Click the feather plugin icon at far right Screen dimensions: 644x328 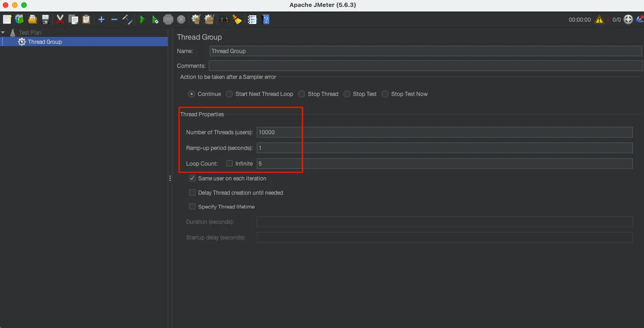click(x=640, y=19)
